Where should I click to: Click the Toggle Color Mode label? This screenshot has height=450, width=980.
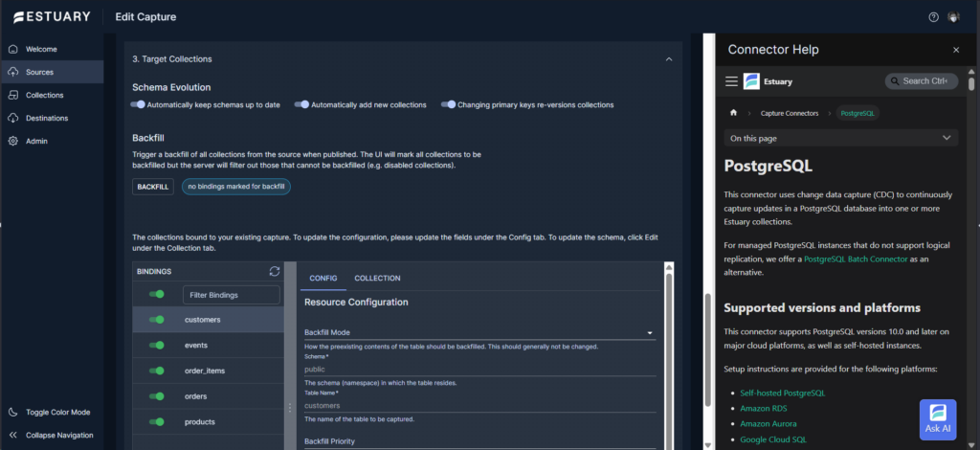(x=58, y=412)
